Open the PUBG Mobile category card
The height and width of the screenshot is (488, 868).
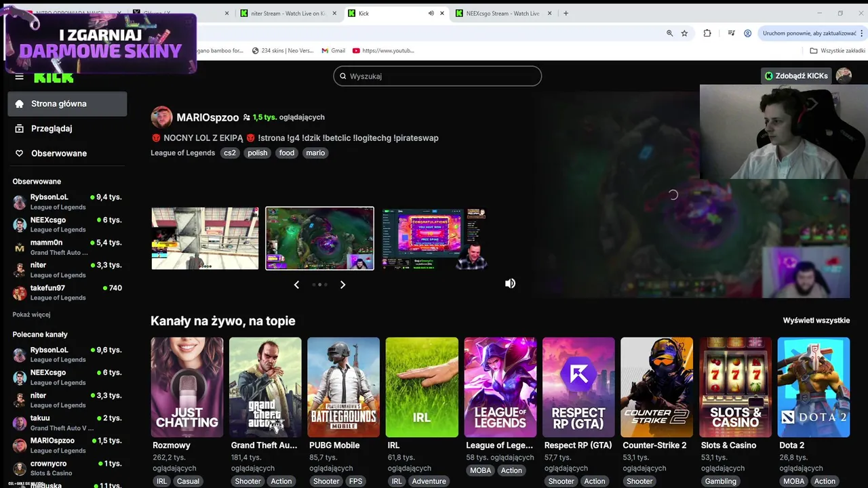pyautogui.click(x=344, y=387)
